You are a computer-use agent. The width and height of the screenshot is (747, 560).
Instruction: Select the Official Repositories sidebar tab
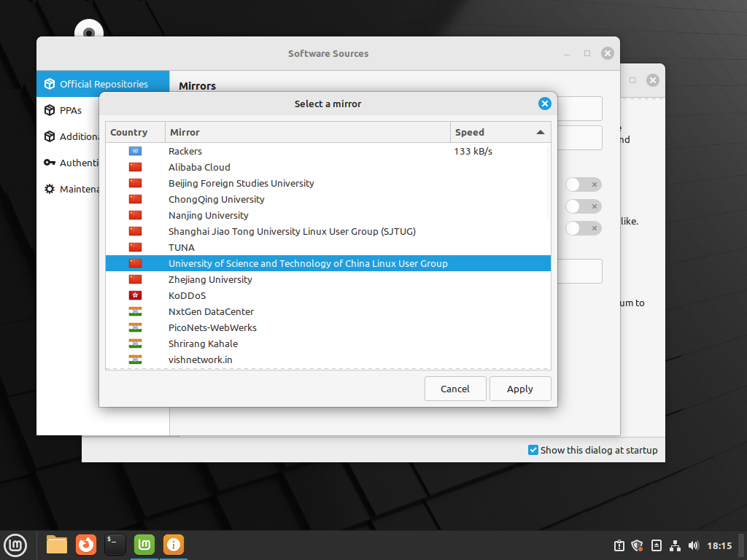point(103,84)
